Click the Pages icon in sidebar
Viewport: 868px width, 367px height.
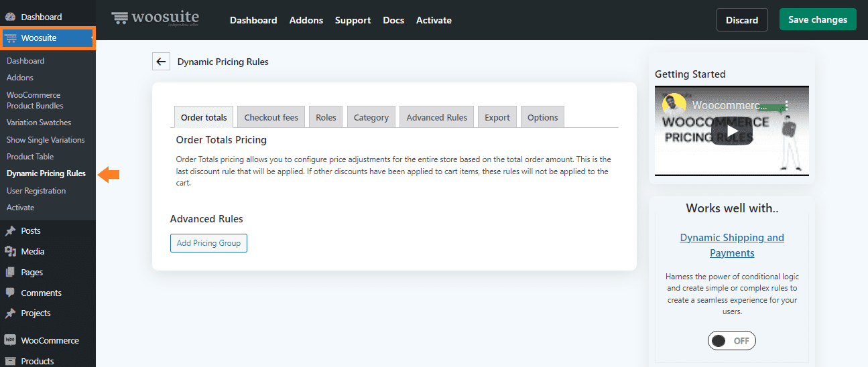[10, 273]
